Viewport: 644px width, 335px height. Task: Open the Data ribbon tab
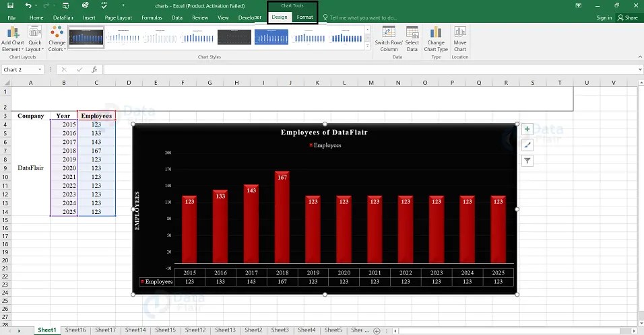click(177, 17)
